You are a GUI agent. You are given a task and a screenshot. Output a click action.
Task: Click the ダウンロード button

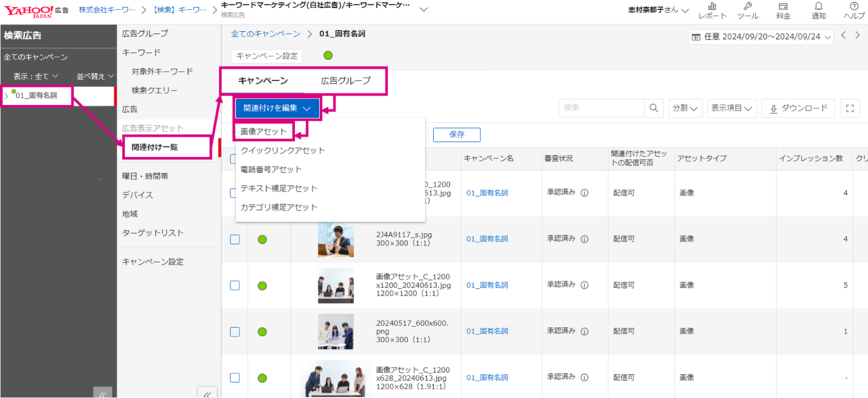799,109
